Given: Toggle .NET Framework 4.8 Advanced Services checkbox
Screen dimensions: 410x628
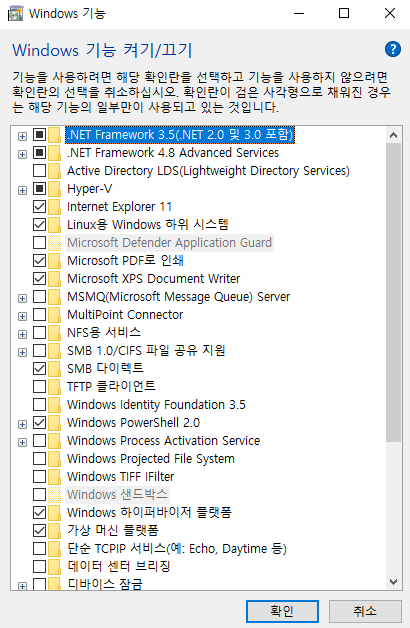Looking at the screenshot, I should [39, 153].
